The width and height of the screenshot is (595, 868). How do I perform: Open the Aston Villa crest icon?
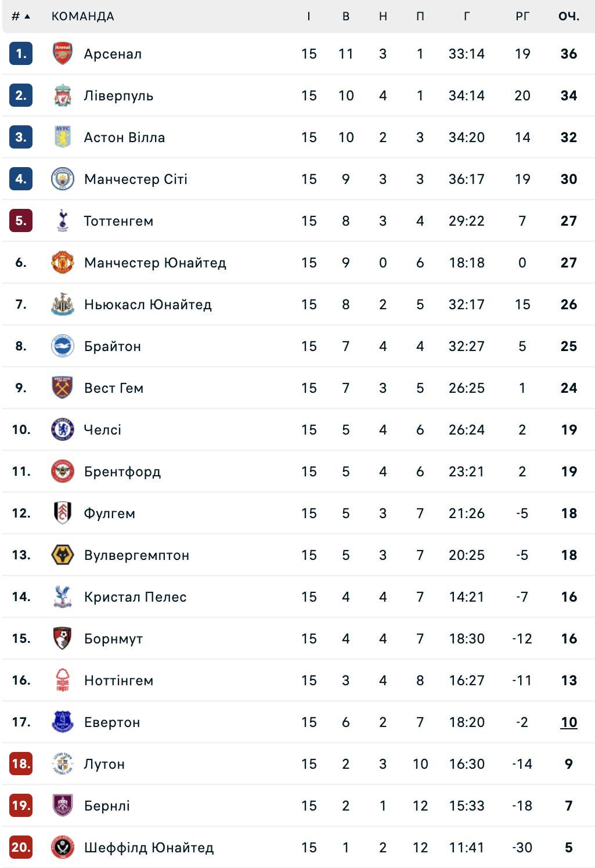pyautogui.click(x=62, y=137)
